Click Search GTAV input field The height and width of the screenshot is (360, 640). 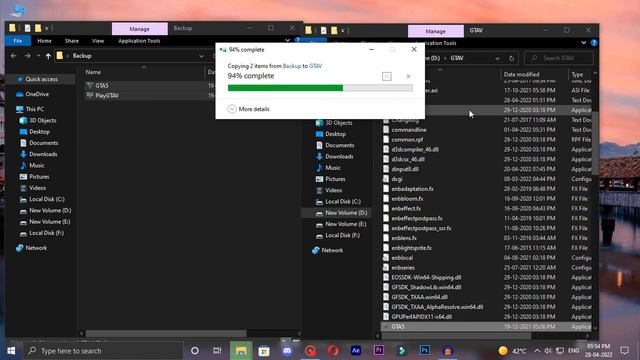559,58
